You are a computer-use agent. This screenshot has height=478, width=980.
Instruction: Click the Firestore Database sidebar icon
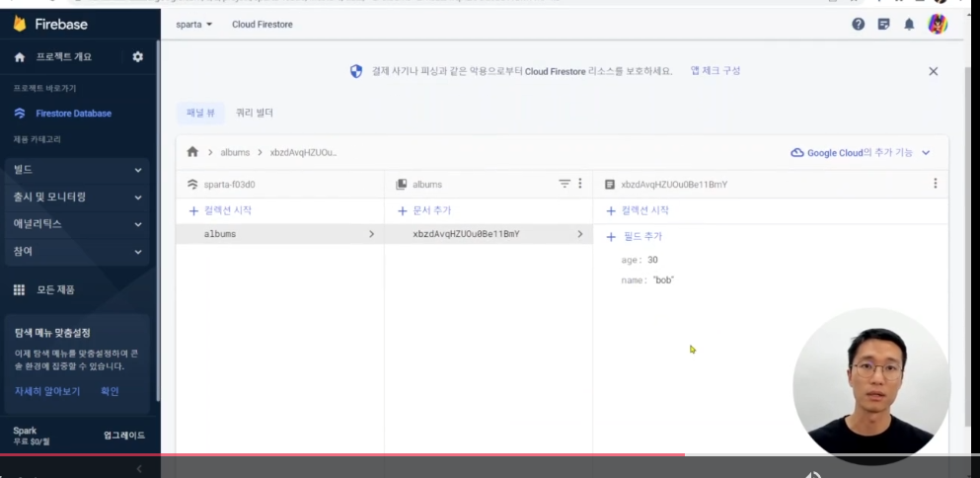[x=20, y=114]
